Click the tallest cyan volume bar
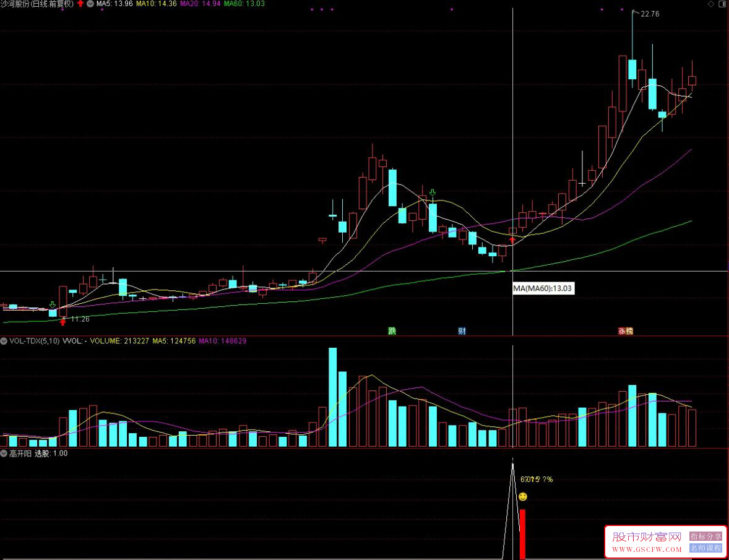The image size is (729, 560). point(332,397)
